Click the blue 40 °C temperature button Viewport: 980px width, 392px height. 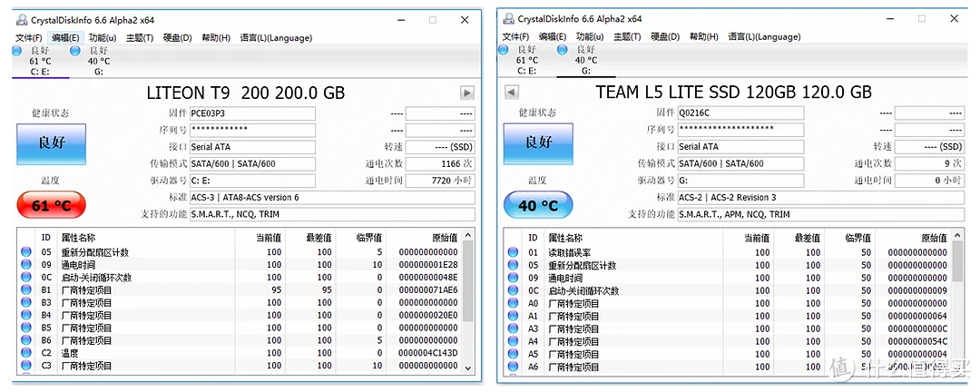pos(538,205)
